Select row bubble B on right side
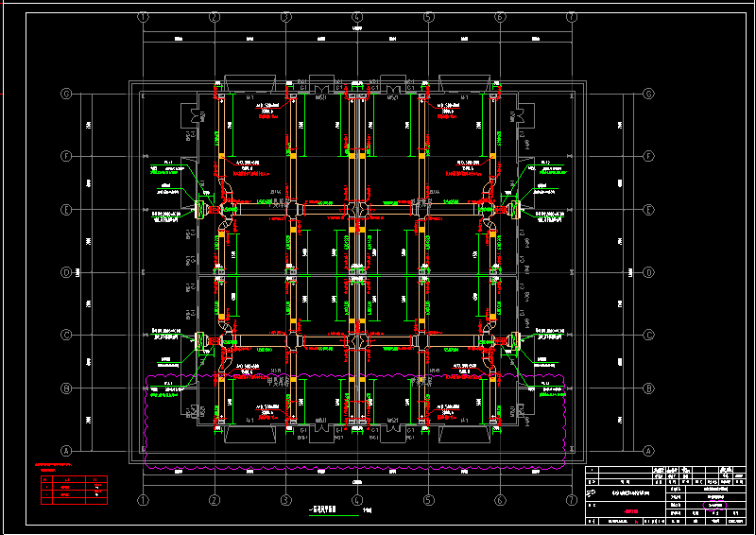The height and width of the screenshot is (535, 756). tap(648, 388)
